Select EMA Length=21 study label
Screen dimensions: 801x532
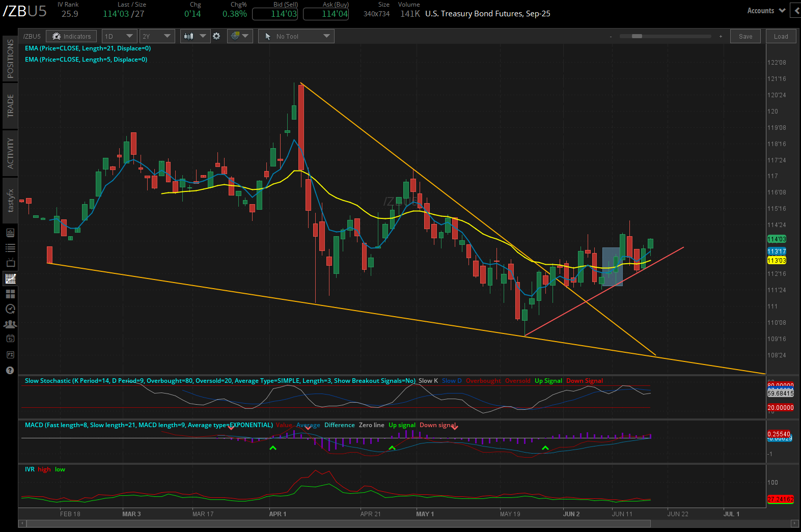coord(88,48)
